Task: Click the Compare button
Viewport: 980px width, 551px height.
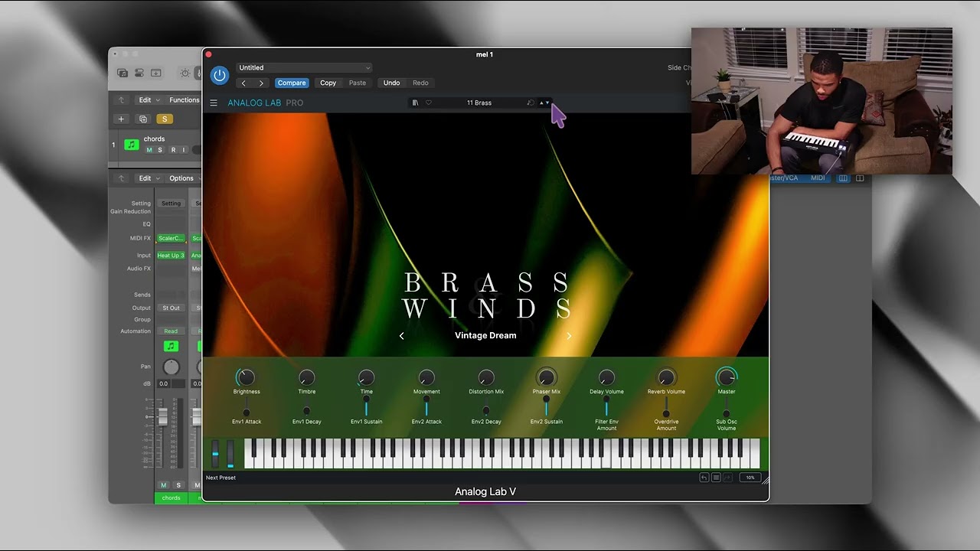Action: pos(292,83)
